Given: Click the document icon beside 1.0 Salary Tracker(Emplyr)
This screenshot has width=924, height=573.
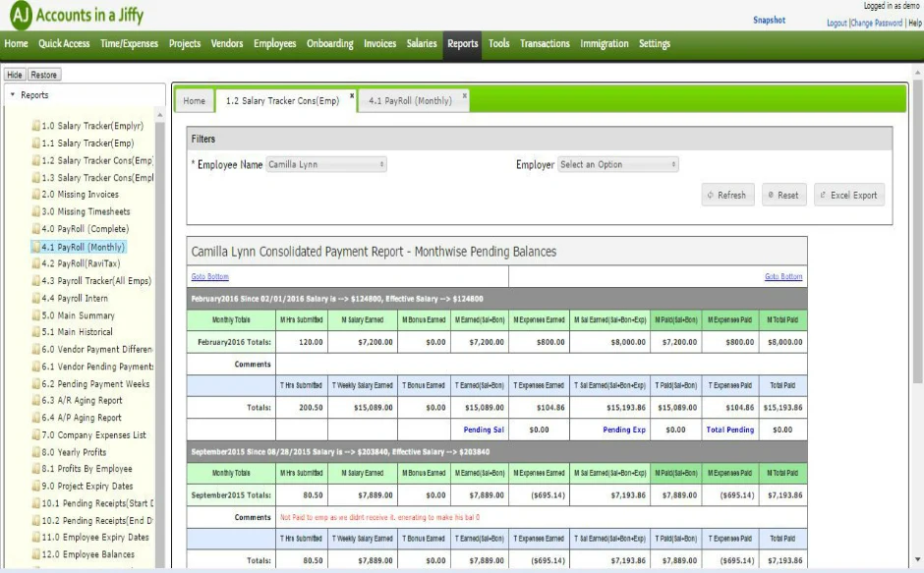Looking at the screenshot, I should (36, 126).
